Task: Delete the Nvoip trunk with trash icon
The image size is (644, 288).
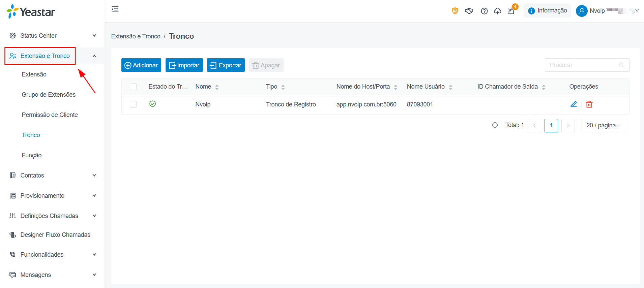Action: pyautogui.click(x=589, y=104)
